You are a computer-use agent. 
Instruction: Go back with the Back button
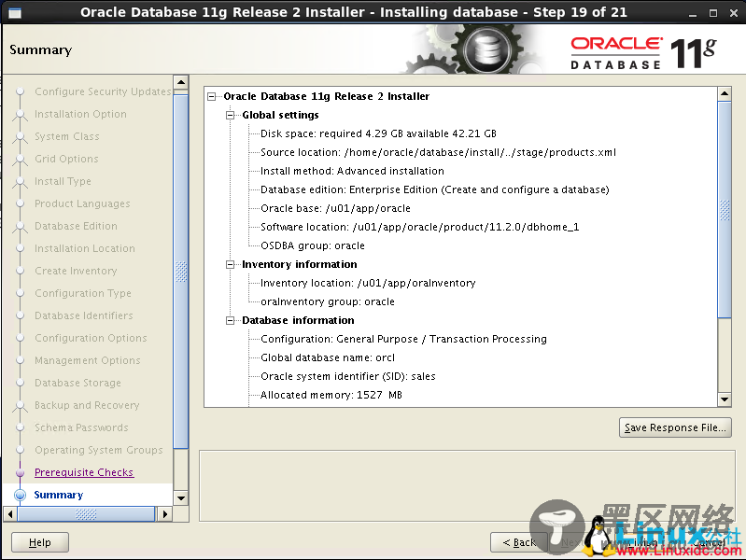click(x=519, y=542)
